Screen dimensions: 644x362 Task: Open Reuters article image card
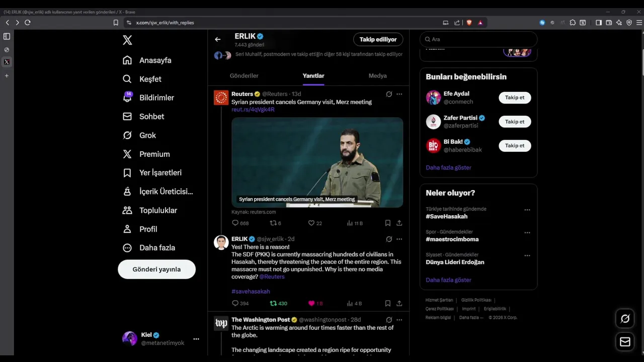click(317, 162)
